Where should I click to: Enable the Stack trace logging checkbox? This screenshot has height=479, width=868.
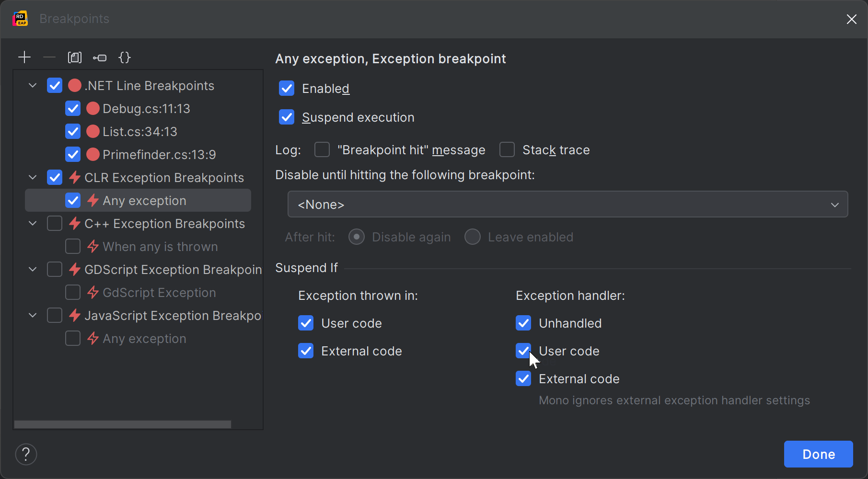coord(507,150)
